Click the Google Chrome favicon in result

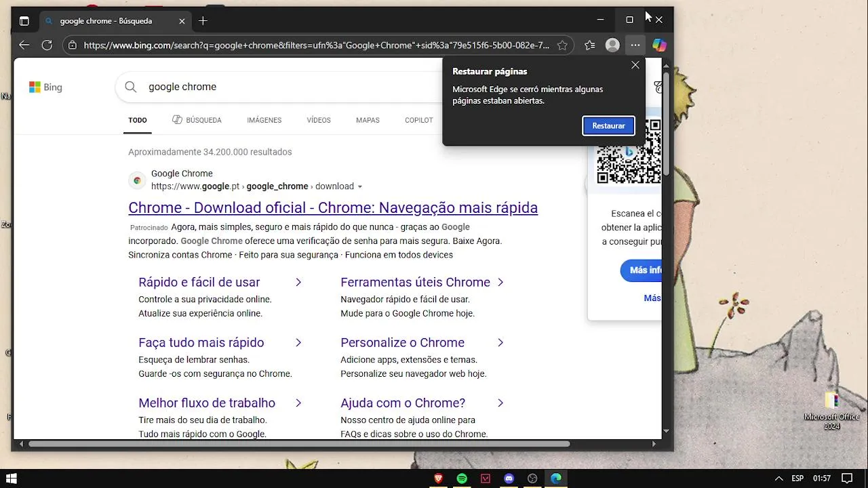(x=137, y=180)
